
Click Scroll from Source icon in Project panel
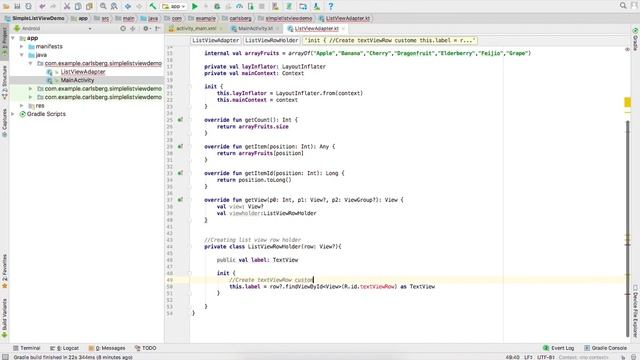tap(123, 29)
